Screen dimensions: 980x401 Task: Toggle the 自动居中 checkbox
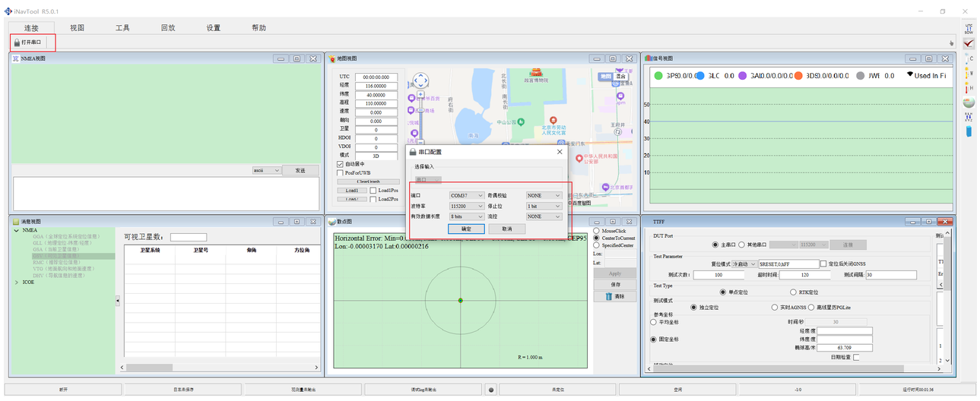(x=340, y=164)
